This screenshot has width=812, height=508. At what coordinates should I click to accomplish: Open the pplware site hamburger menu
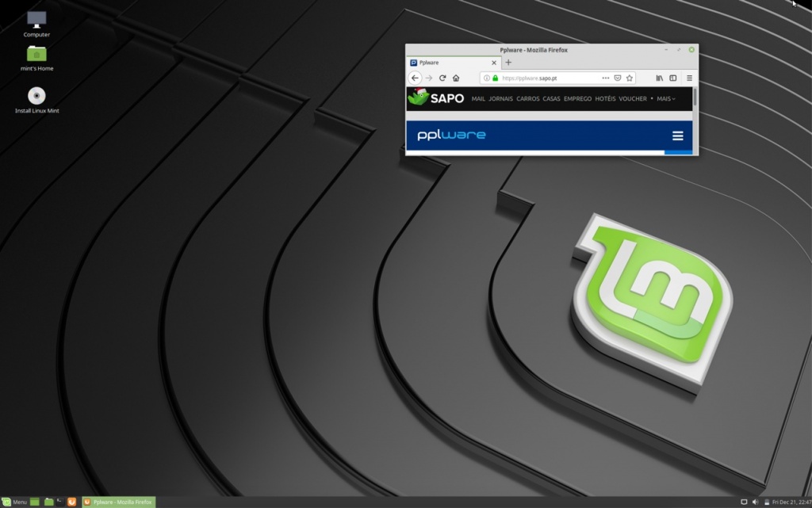coord(677,136)
